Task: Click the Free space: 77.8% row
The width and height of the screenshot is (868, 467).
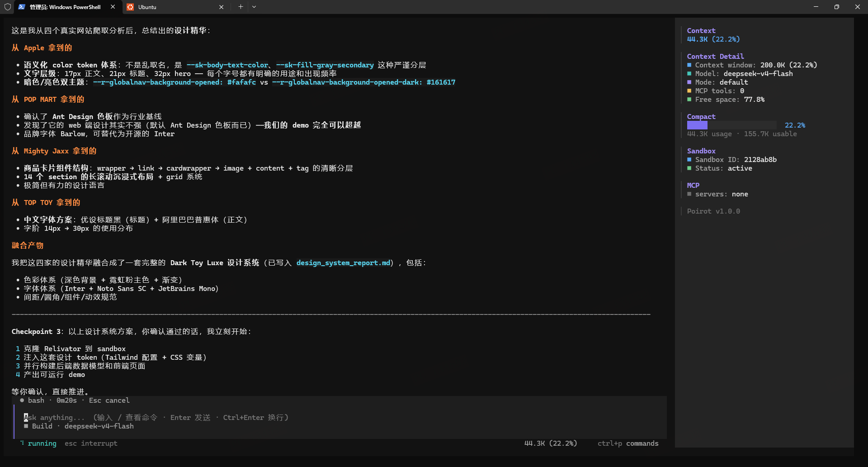Action: pos(726,100)
